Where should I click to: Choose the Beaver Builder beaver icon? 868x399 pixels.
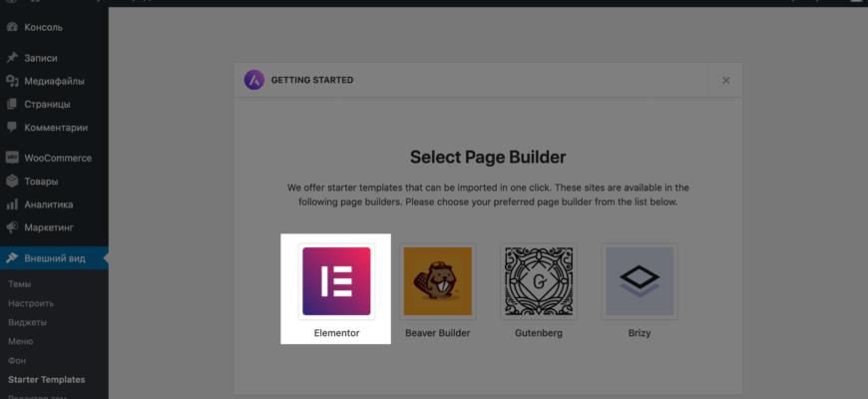point(438,281)
